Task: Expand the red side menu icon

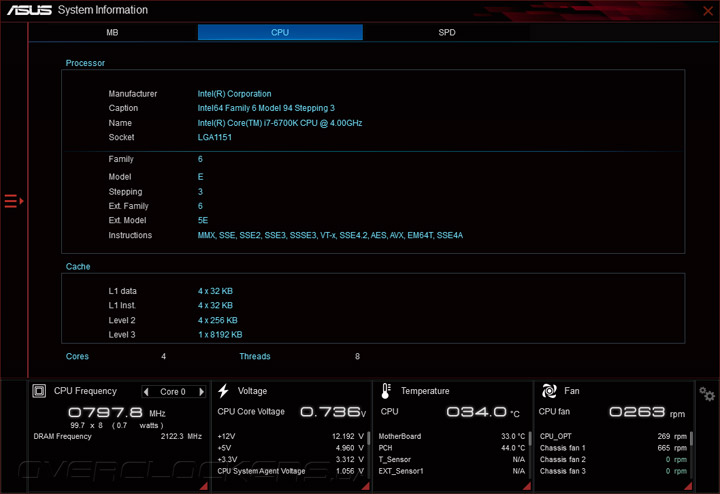Action: click(x=14, y=201)
